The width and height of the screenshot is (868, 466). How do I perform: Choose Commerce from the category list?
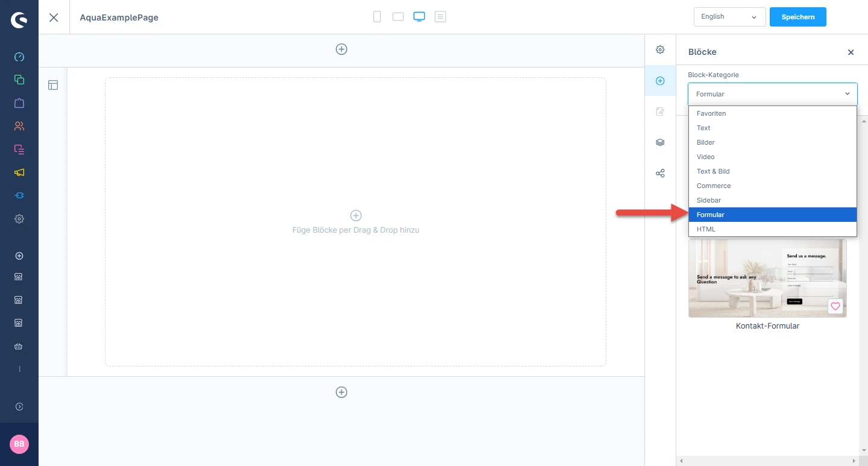pyautogui.click(x=714, y=186)
